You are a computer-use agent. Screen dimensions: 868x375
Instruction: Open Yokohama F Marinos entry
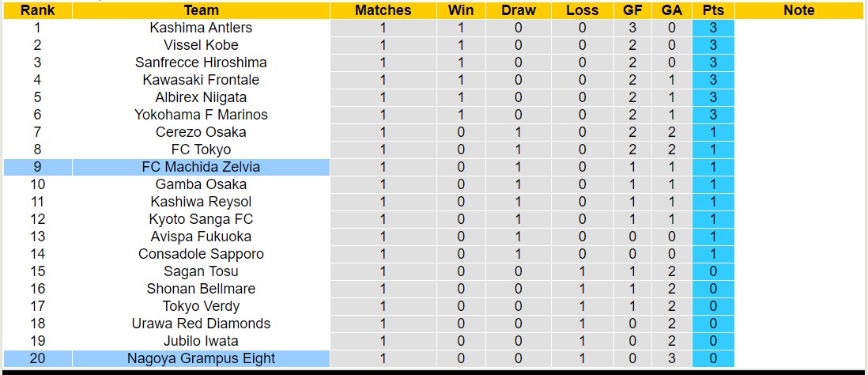[201, 115]
